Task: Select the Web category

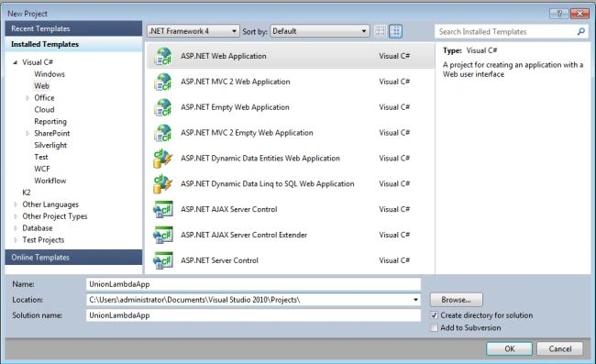Action: (x=41, y=86)
